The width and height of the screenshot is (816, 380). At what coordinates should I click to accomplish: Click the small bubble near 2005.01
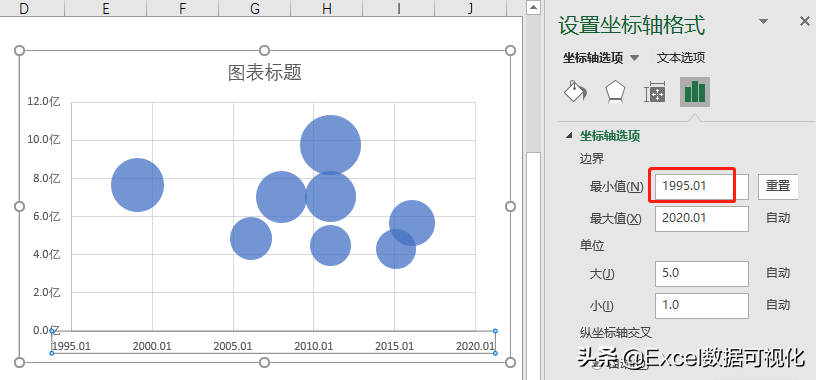[251, 238]
